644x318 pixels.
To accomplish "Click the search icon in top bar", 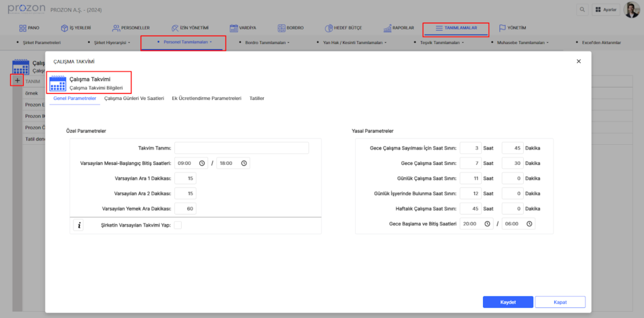I will [x=582, y=10].
